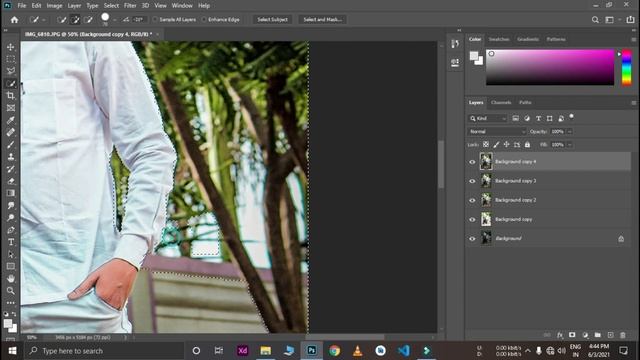Open the File menu
The height and width of the screenshot is (360, 640).
22,6
